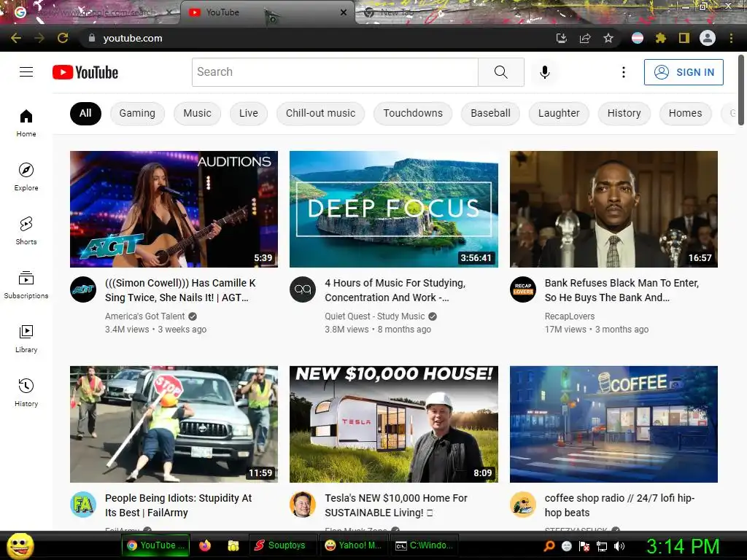Open Tesla's NEW $10,000 Home title

pos(396,505)
